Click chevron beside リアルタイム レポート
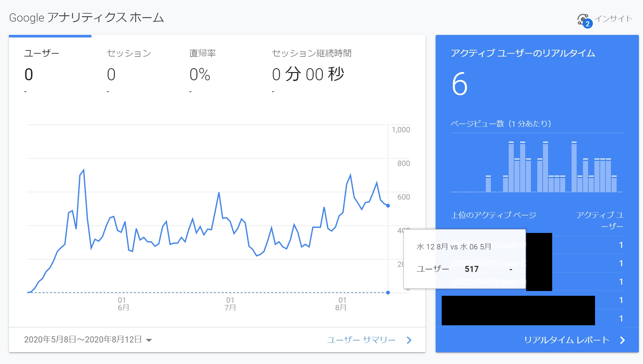This screenshot has width=643, height=364. tap(622, 340)
